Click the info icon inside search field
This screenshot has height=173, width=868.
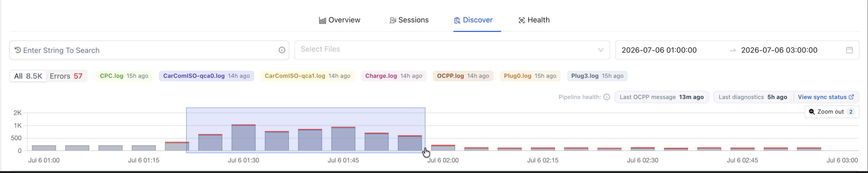point(282,50)
